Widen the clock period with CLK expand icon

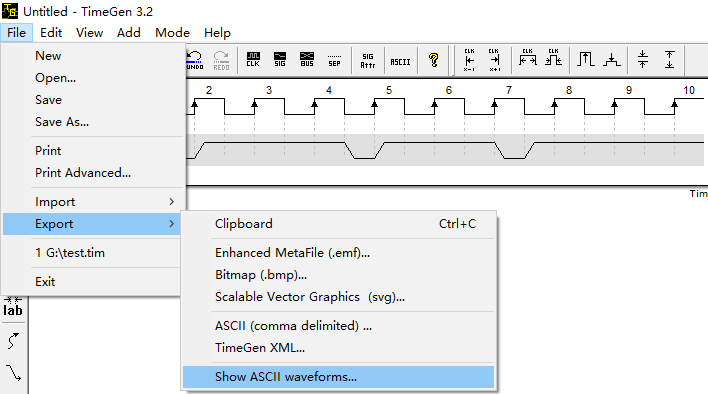527,58
